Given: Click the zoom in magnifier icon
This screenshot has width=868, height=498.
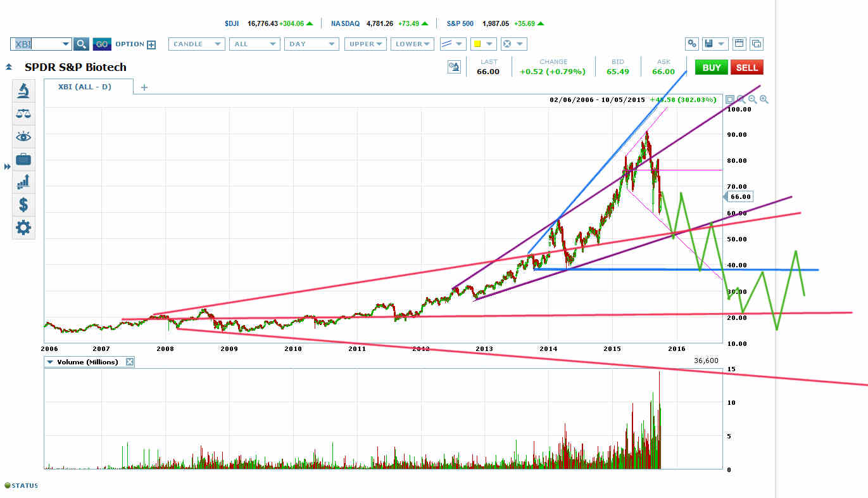Looking at the screenshot, I should (764, 99).
